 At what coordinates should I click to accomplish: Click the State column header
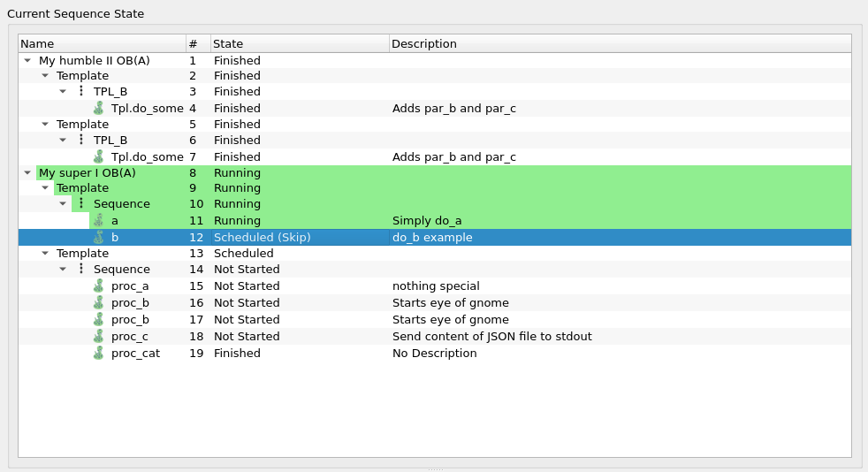coord(299,44)
